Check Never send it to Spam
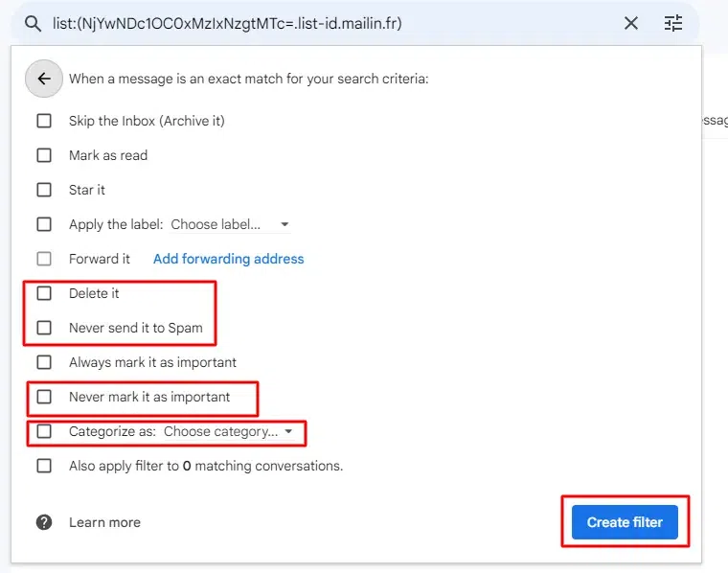 [x=44, y=328]
